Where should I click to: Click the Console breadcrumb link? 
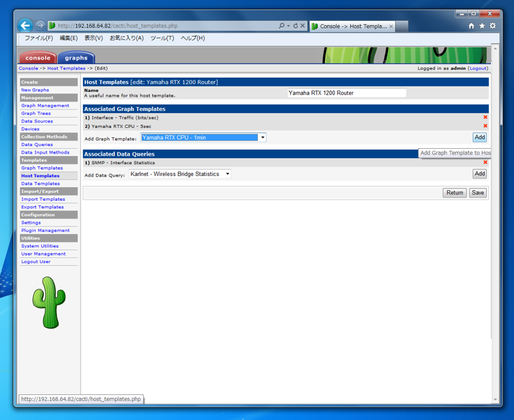(x=28, y=68)
